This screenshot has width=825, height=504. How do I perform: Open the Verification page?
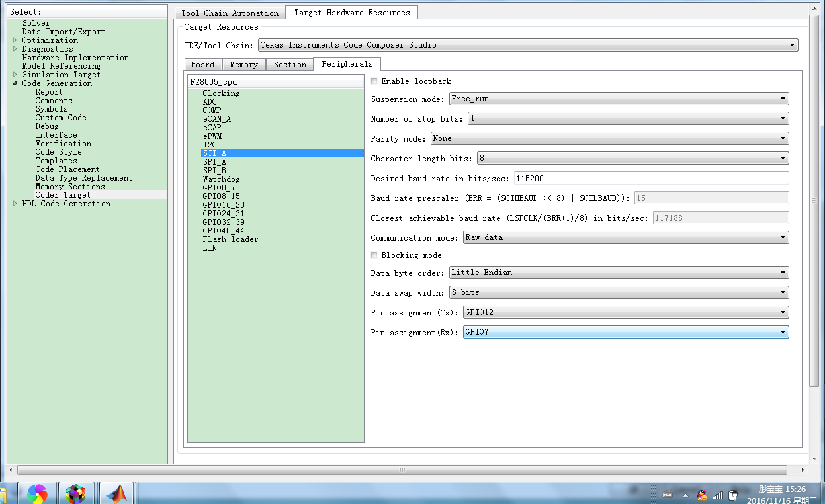click(x=64, y=144)
